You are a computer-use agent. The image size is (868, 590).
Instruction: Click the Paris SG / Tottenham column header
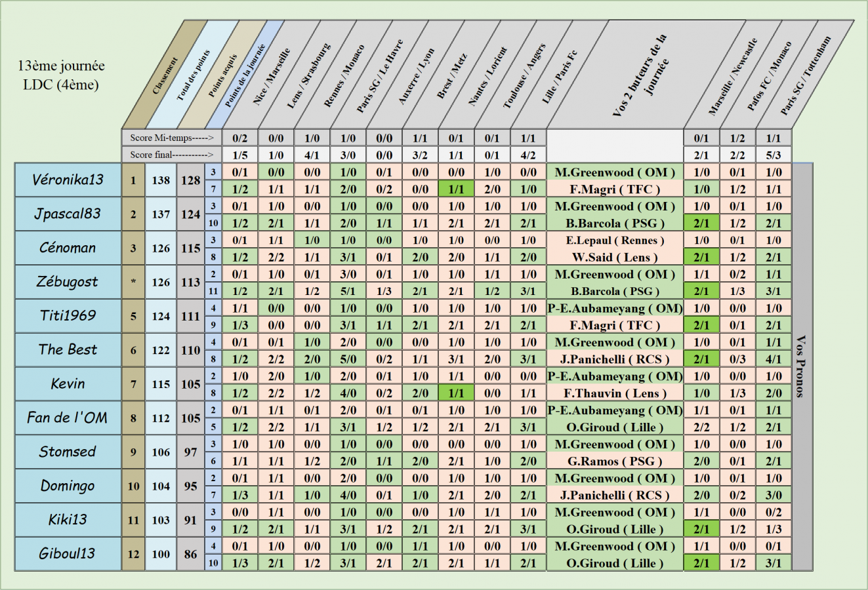(804, 75)
